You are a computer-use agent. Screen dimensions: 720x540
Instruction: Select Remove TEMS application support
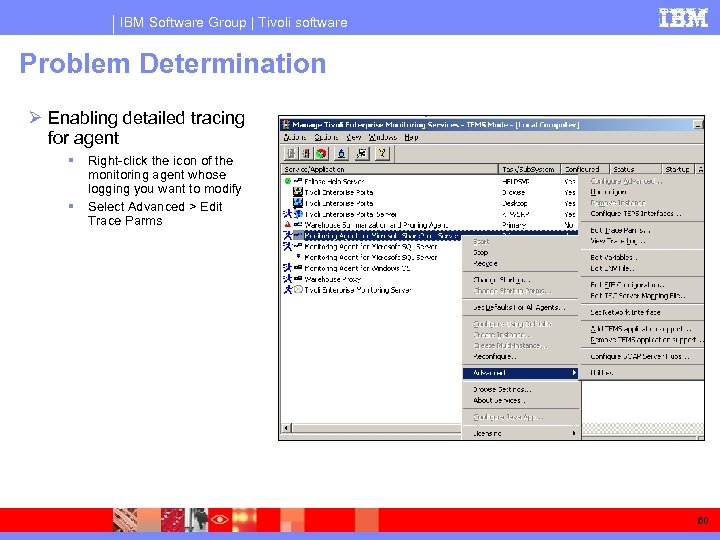642,340
